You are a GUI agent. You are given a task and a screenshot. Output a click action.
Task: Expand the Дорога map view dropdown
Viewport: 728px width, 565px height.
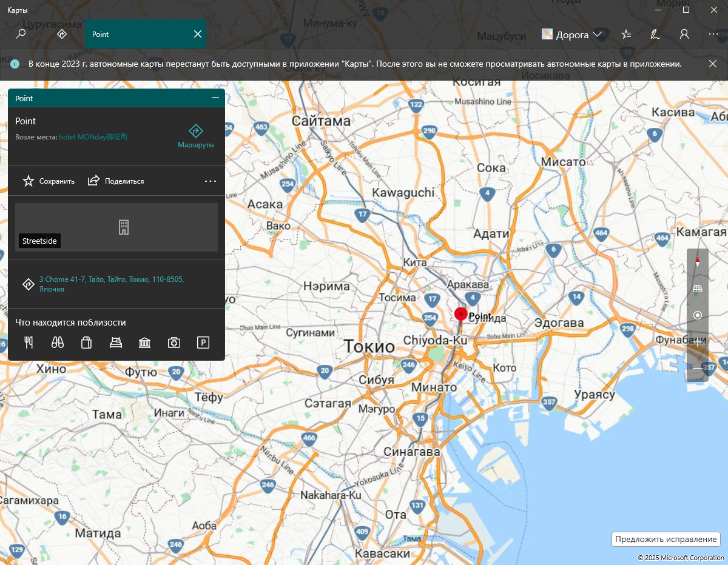pyautogui.click(x=572, y=35)
